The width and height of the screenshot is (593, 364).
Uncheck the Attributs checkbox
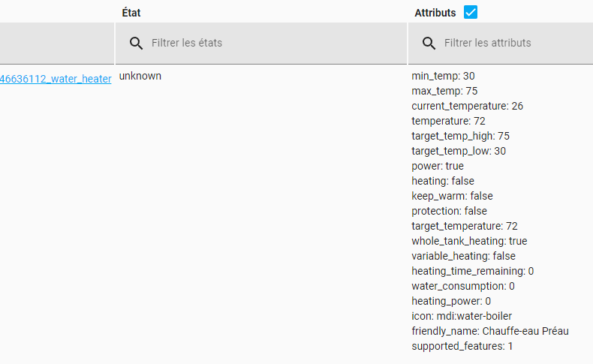(471, 12)
